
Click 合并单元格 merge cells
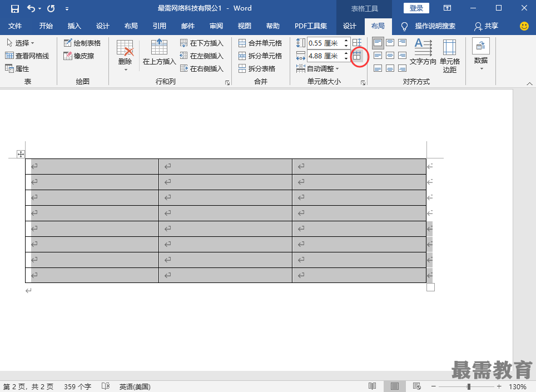click(x=260, y=43)
